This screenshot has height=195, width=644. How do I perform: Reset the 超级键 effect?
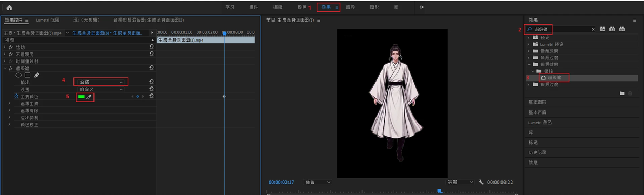coord(152,68)
